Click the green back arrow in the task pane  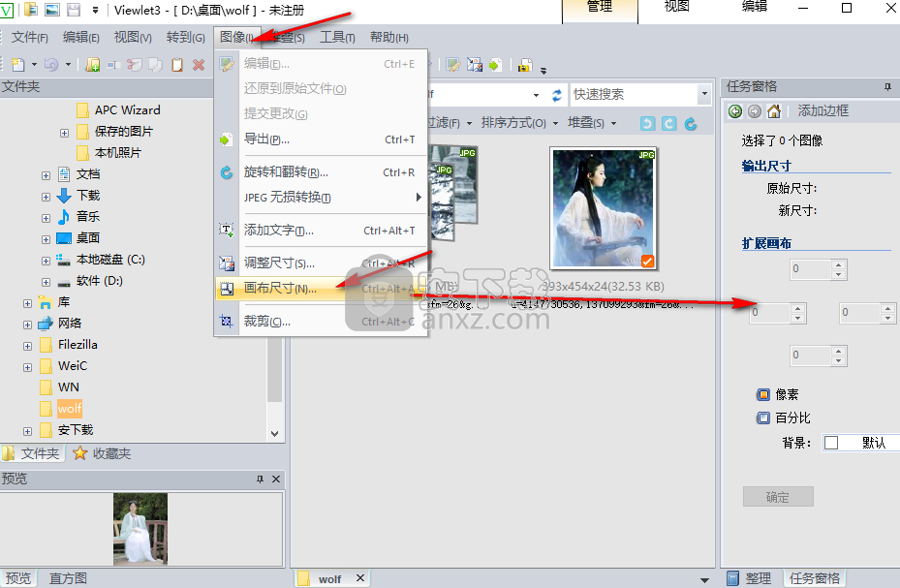(x=734, y=111)
